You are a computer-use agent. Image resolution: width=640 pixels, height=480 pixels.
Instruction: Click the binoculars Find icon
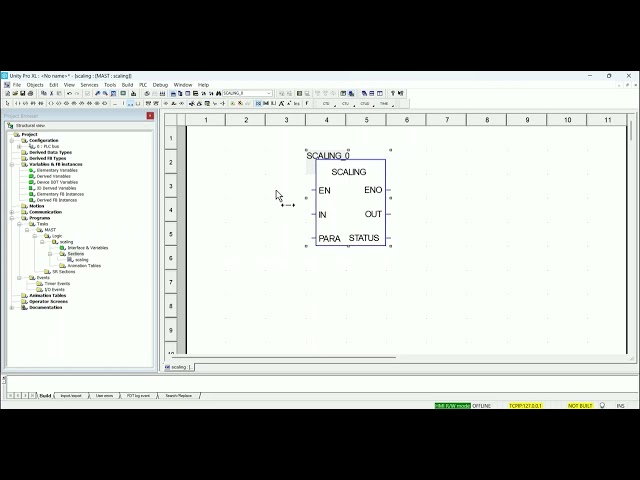tap(219, 93)
